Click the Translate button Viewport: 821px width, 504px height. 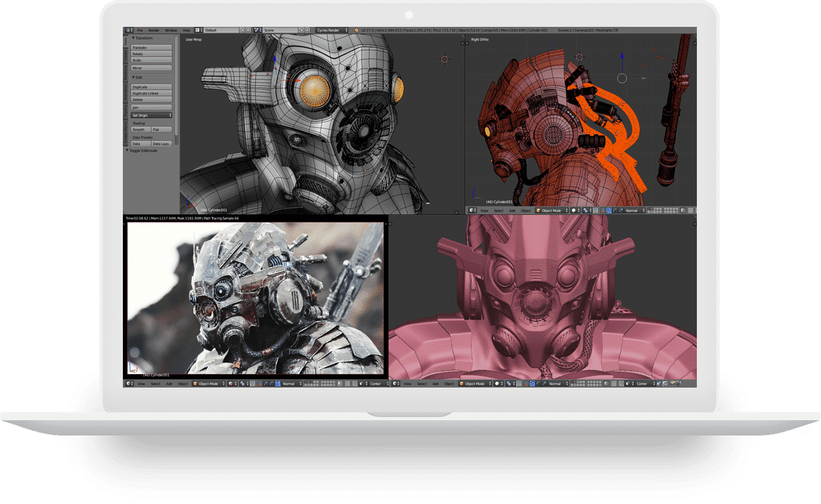(152, 48)
